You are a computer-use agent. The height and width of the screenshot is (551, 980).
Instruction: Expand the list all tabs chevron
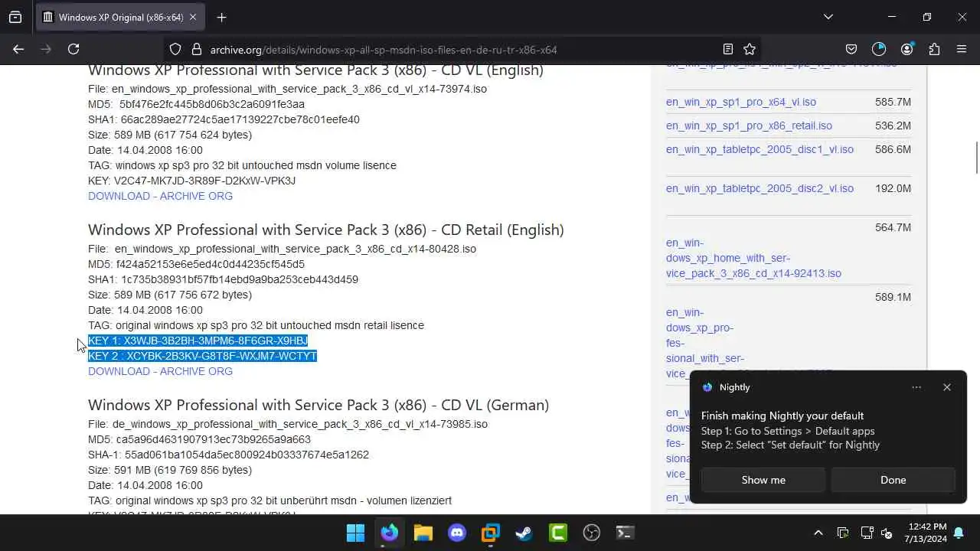click(x=828, y=17)
